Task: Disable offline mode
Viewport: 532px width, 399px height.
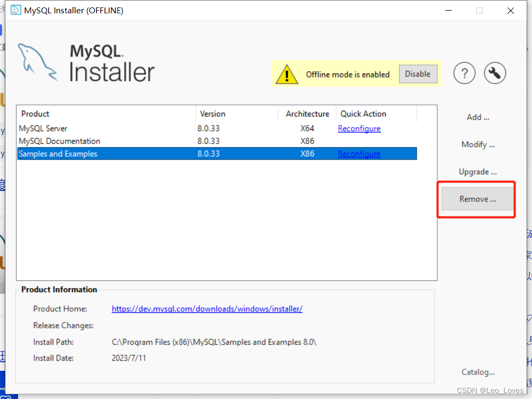Action: click(418, 74)
